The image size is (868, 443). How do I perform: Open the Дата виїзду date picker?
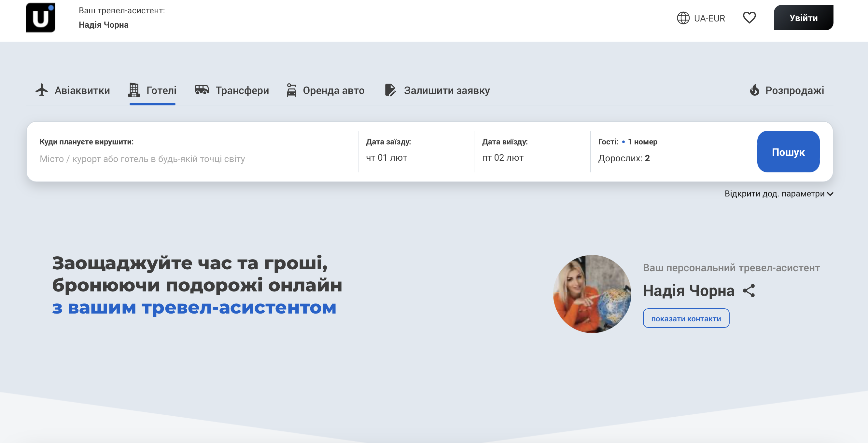[x=532, y=151]
